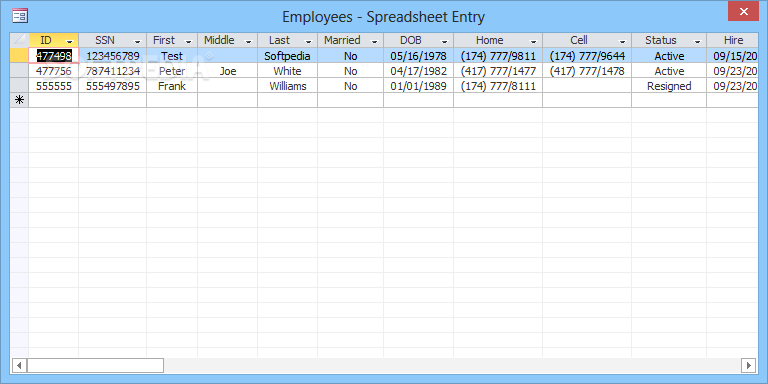The height and width of the screenshot is (384, 768).
Task: Click the select-all corner box of datasheet
Action: coord(20,40)
